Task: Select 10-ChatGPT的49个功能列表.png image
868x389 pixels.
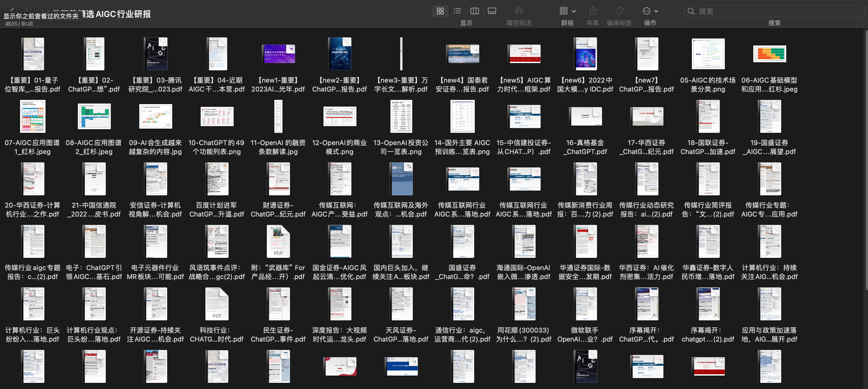Action: pyautogui.click(x=217, y=116)
